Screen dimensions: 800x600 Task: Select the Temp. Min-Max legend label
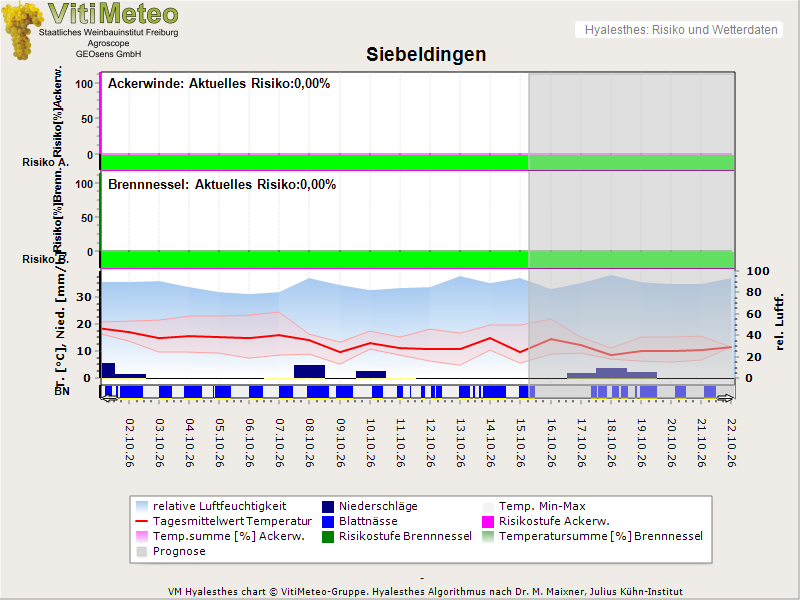542,506
